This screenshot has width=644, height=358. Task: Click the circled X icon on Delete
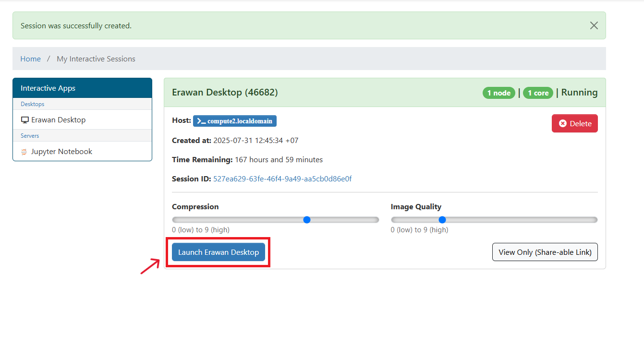pyautogui.click(x=563, y=123)
